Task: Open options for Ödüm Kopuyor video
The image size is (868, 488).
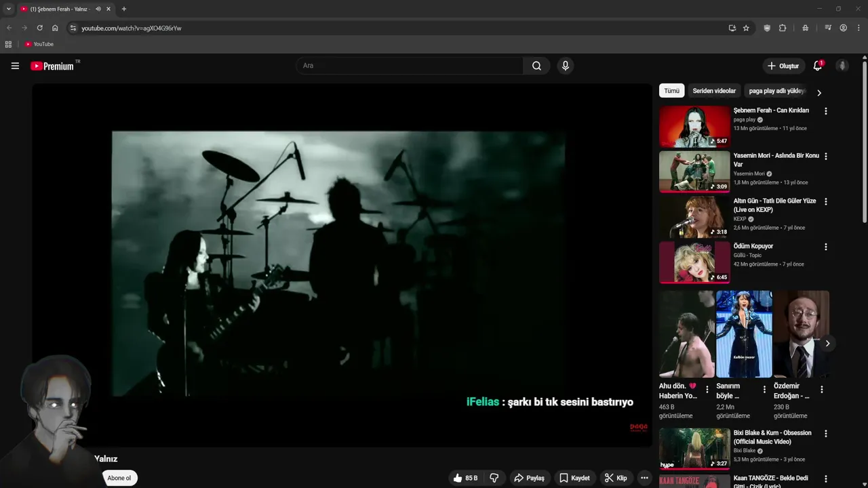Action: tap(825, 247)
